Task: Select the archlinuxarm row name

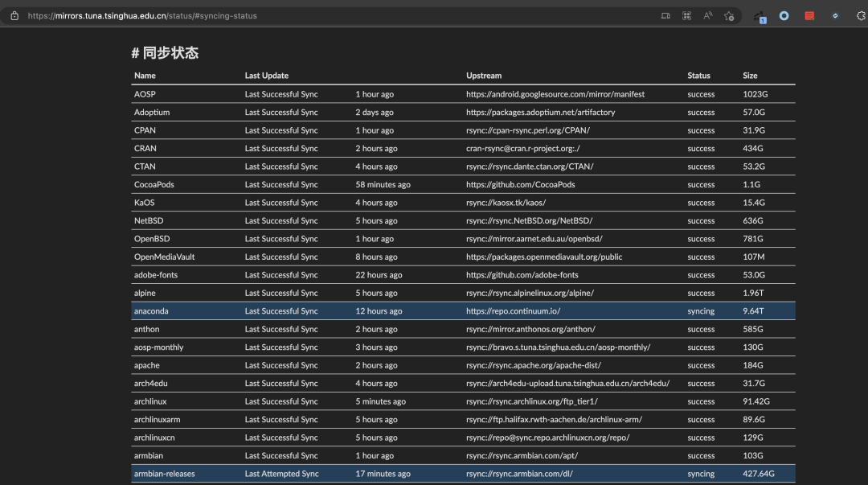Action: point(157,420)
